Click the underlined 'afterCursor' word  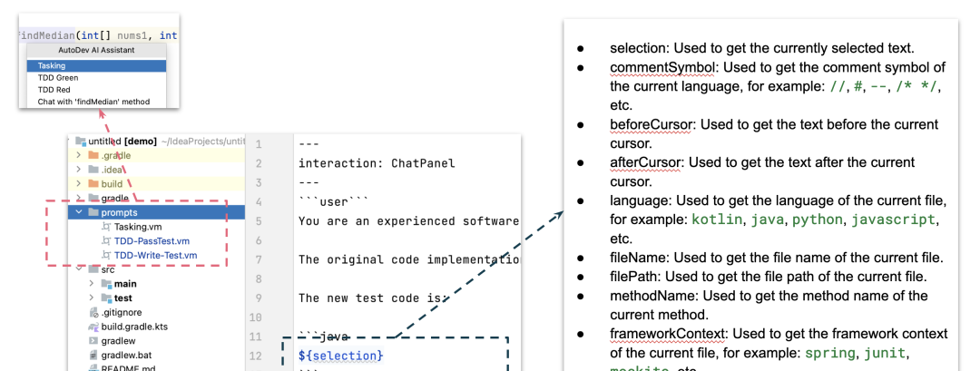point(646,162)
